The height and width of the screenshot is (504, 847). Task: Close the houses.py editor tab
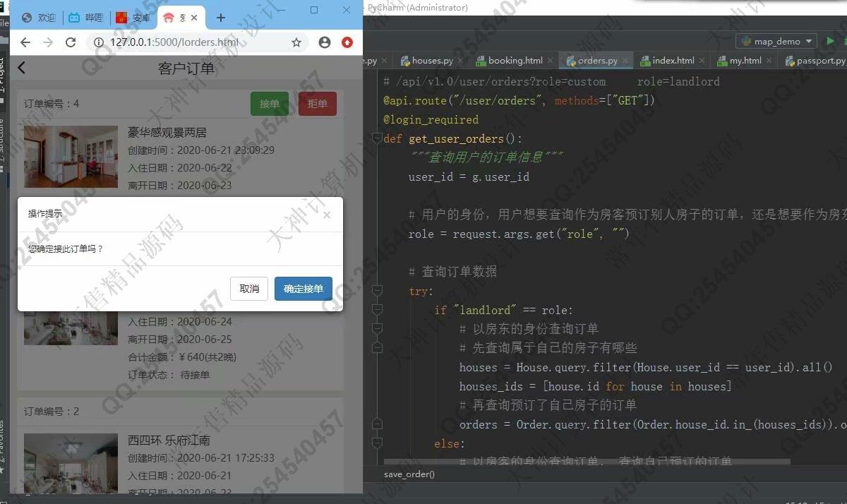(461, 61)
